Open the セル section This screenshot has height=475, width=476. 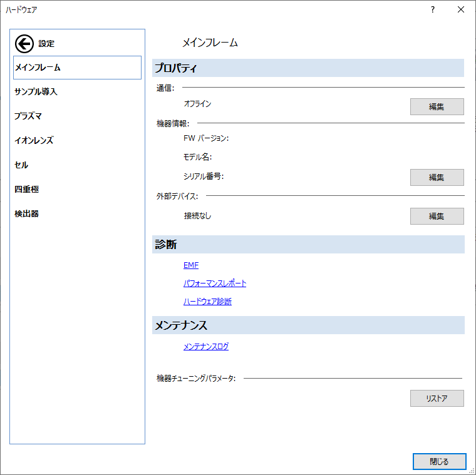tap(21, 165)
